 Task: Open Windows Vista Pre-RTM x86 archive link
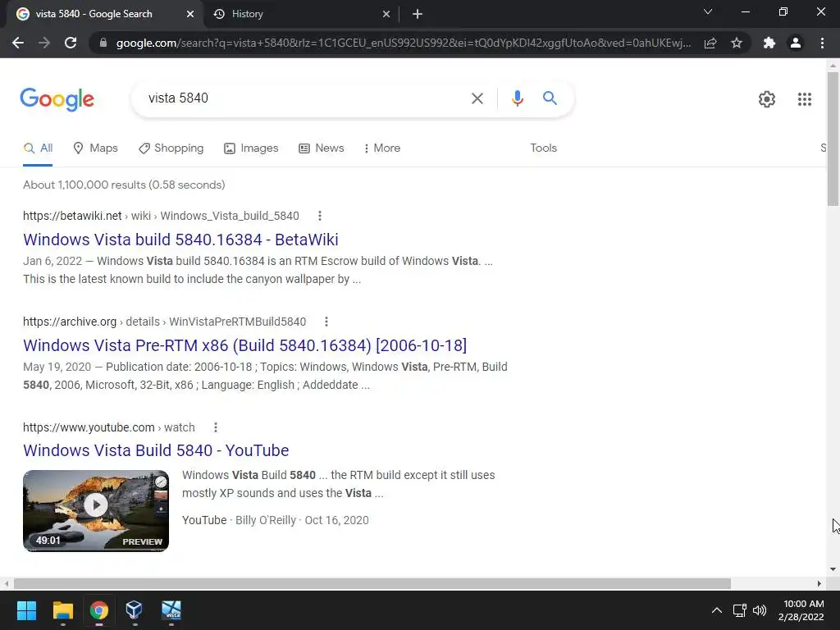pos(244,345)
